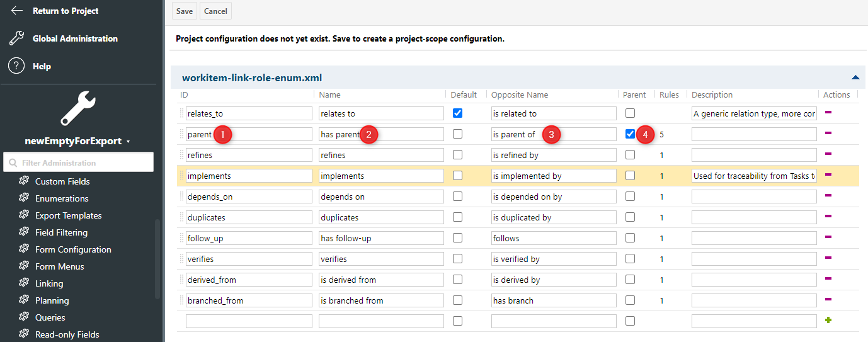Click the Enumerations gear icon

pyautogui.click(x=24, y=198)
